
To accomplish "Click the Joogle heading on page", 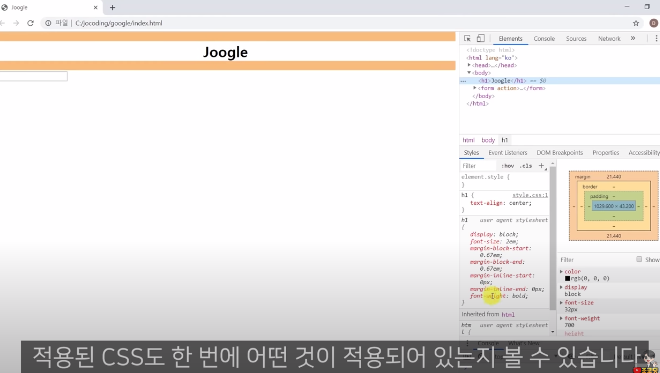I will 225,52.
